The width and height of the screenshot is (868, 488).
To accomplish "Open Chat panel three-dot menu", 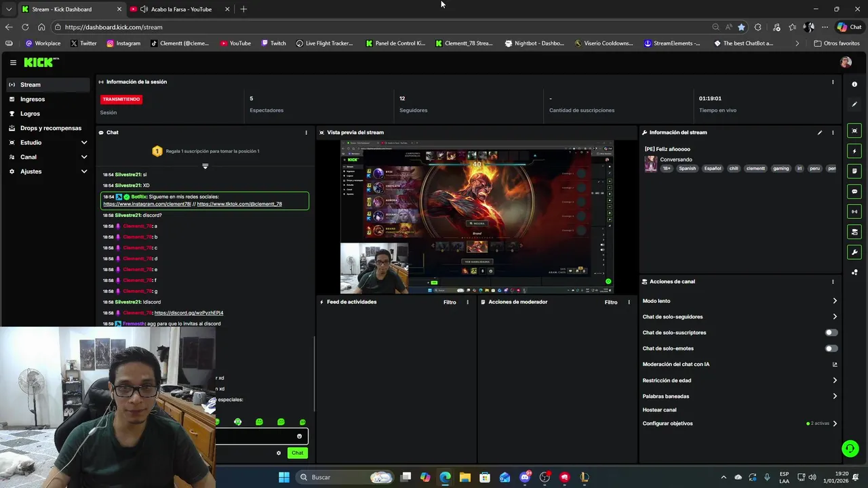I will [306, 133].
